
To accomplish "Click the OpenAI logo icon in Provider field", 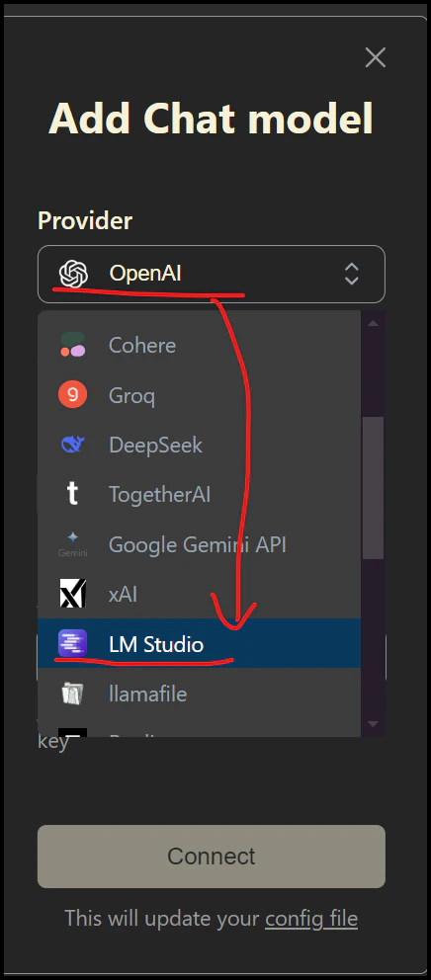I will pos(72,274).
